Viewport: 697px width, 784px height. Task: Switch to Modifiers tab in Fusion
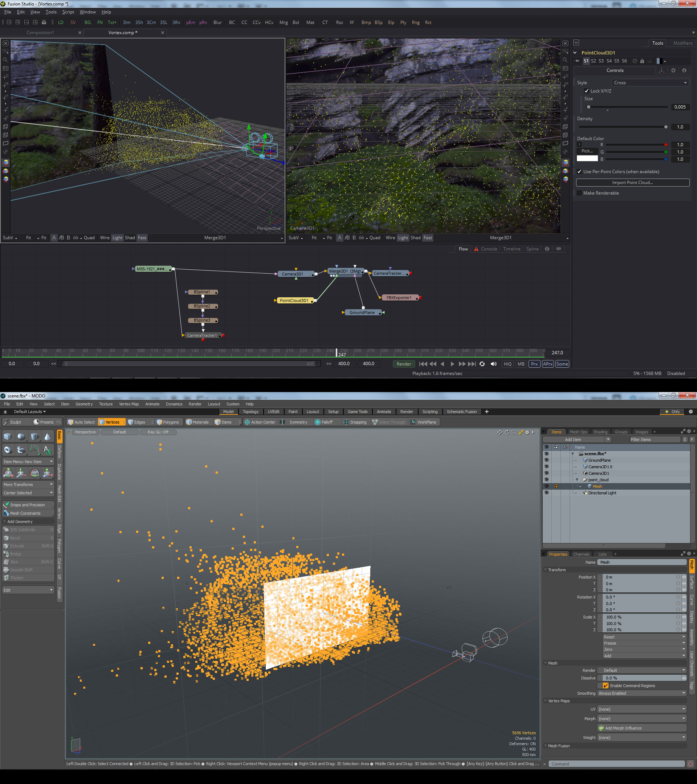pyautogui.click(x=683, y=43)
